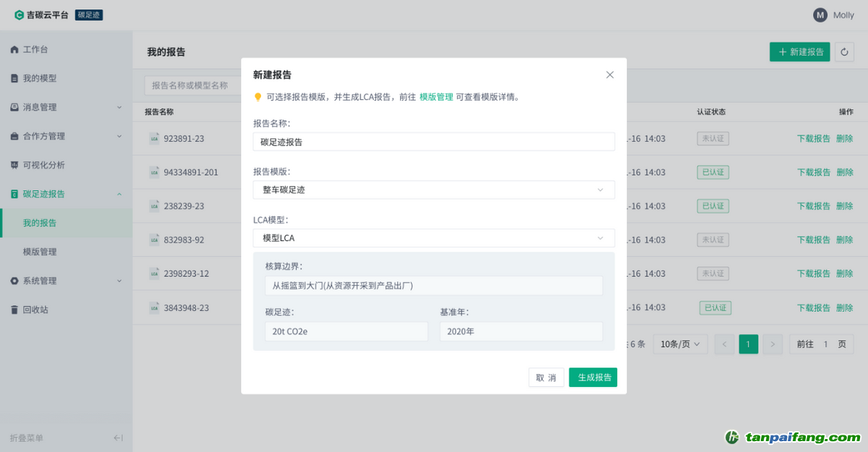Close the 新建报告 dialog with X
868x452 pixels.
pos(610,74)
